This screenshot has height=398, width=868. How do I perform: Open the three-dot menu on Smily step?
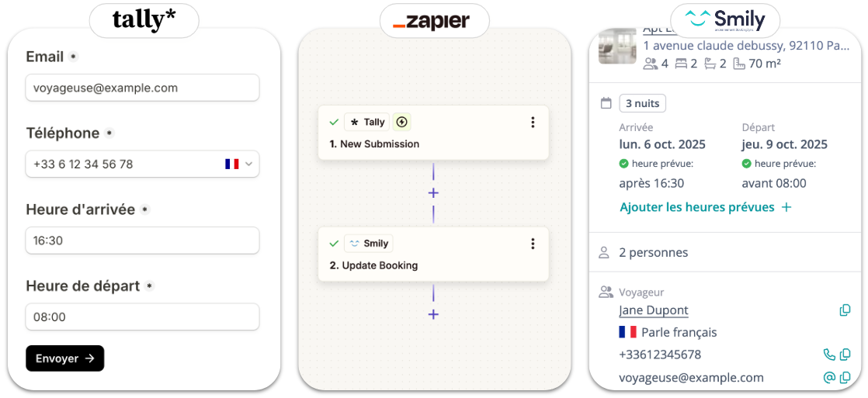tap(533, 244)
